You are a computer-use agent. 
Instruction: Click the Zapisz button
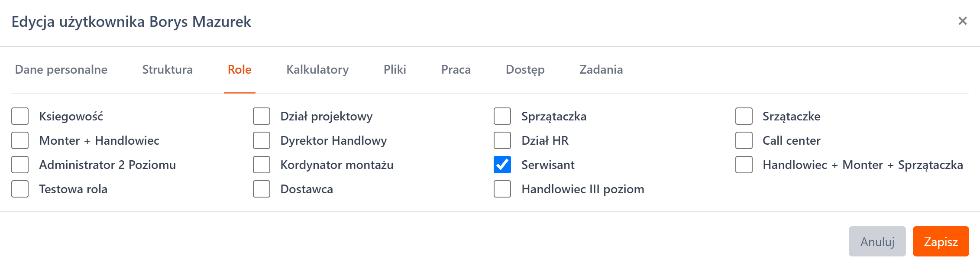pos(941,241)
